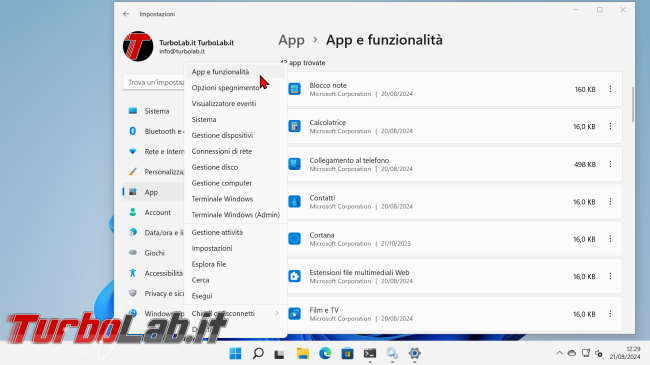Image resolution: width=650 pixels, height=365 pixels.
Task: Open more options for Estensioni file multimediali Web
Action: tap(610, 276)
